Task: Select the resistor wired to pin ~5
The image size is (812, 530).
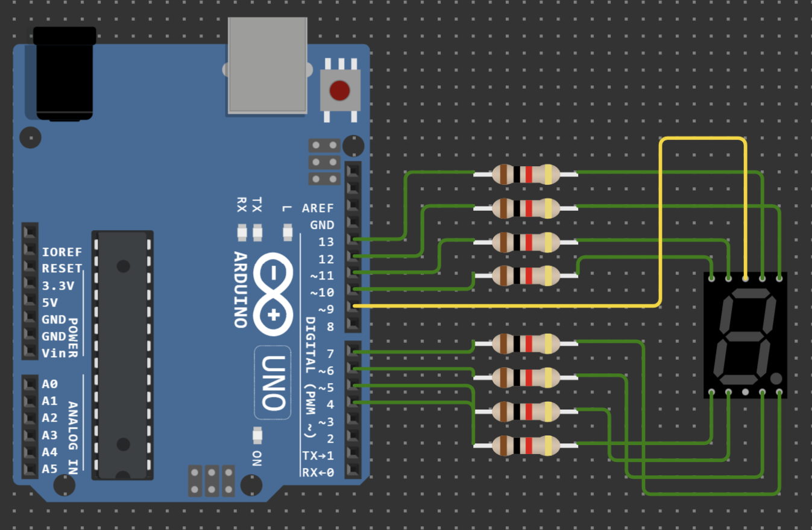Action: pyautogui.click(x=526, y=411)
